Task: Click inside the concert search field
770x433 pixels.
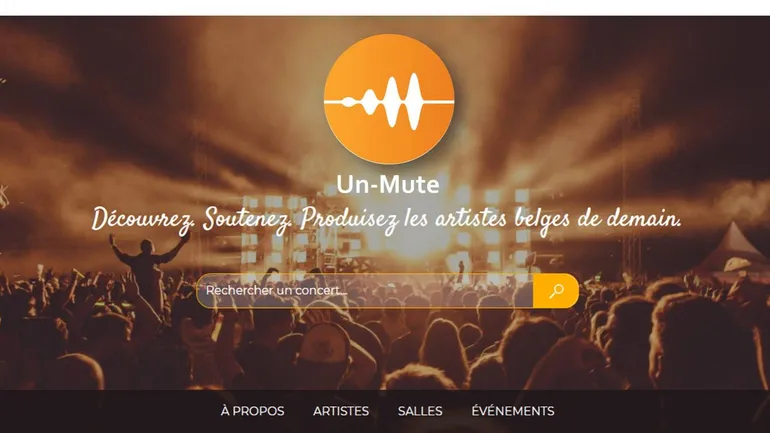Action: pyautogui.click(x=365, y=291)
